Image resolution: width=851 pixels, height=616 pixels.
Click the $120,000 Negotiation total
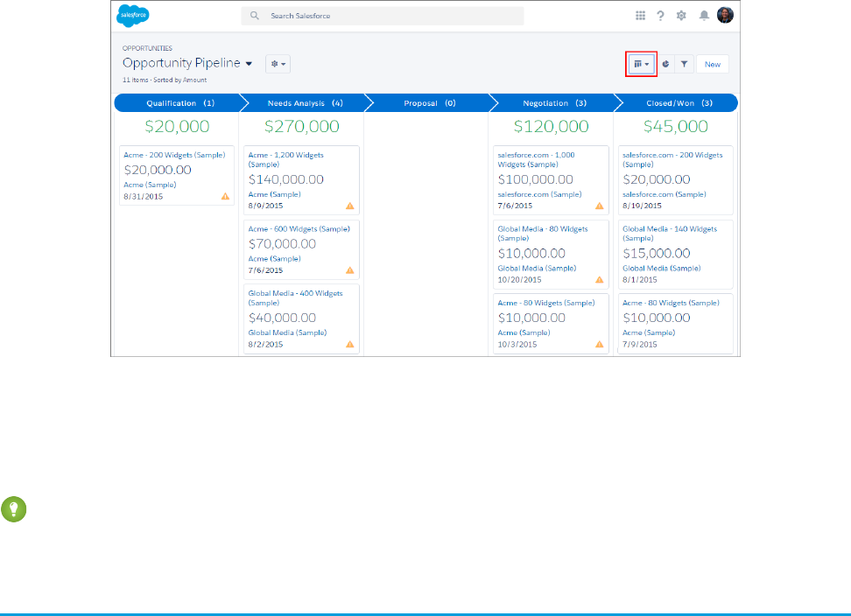(551, 126)
